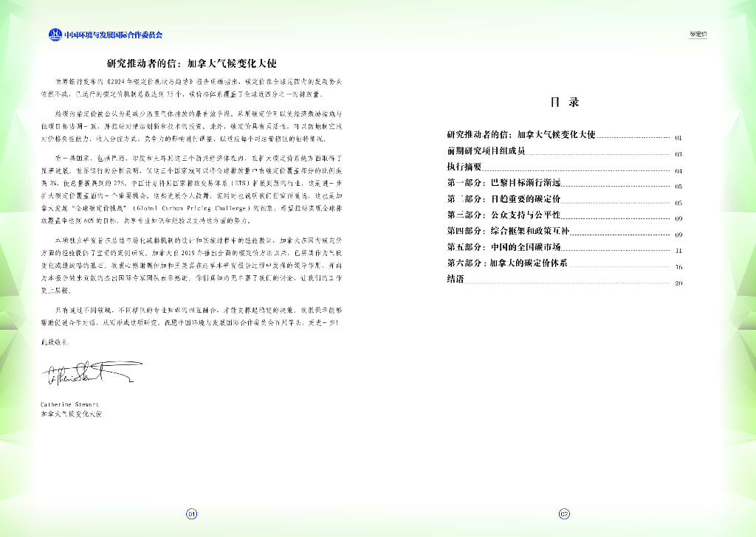Click the 碳定价 label at the top right
756x537 pixels.
tap(698, 34)
